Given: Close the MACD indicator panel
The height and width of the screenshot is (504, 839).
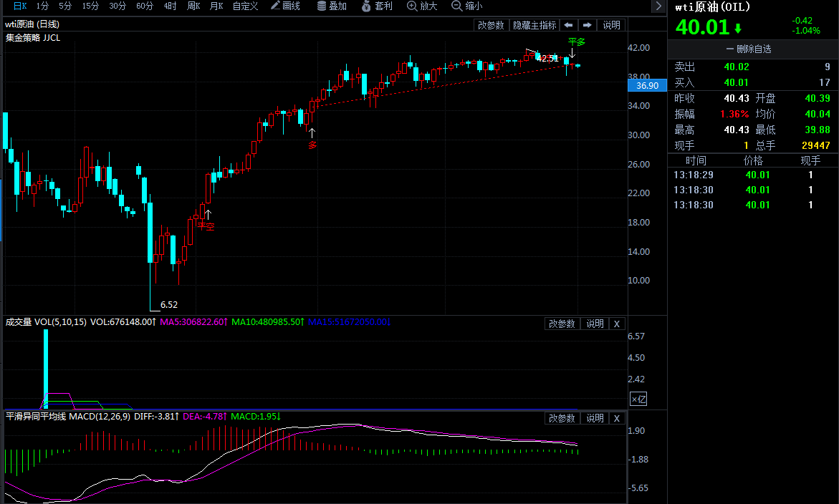Looking at the screenshot, I should [617, 418].
